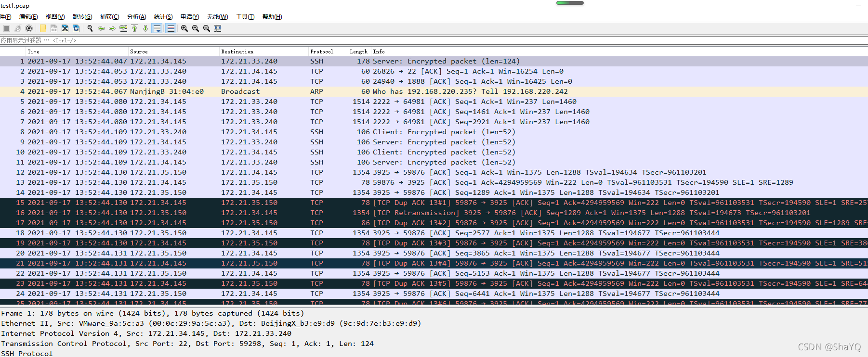
Task: Go to a specified packet number
Action: click(123, 28)
